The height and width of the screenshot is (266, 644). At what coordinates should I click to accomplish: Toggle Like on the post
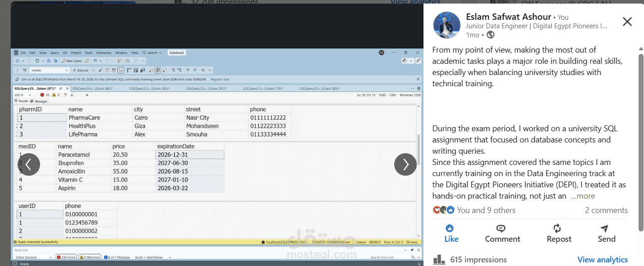point(451,234)
